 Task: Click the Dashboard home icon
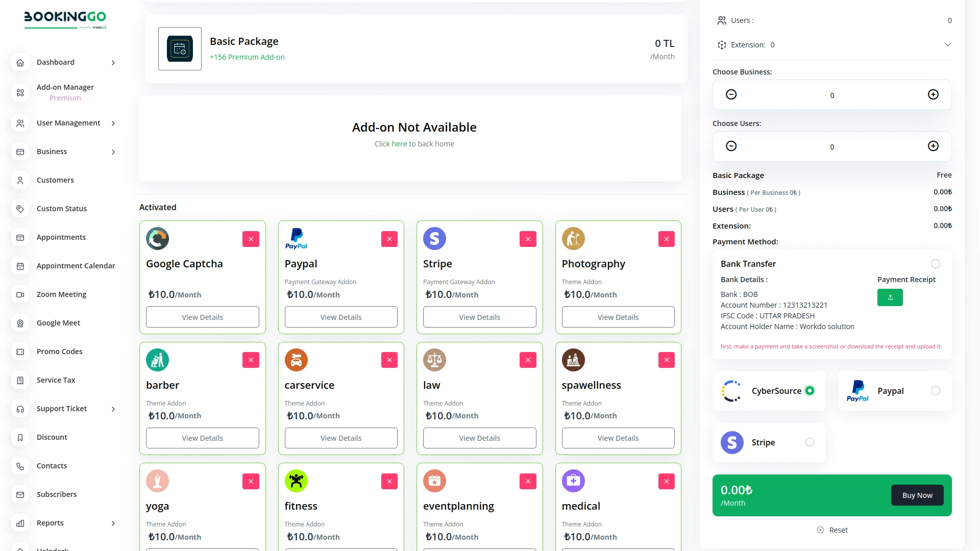20,62
